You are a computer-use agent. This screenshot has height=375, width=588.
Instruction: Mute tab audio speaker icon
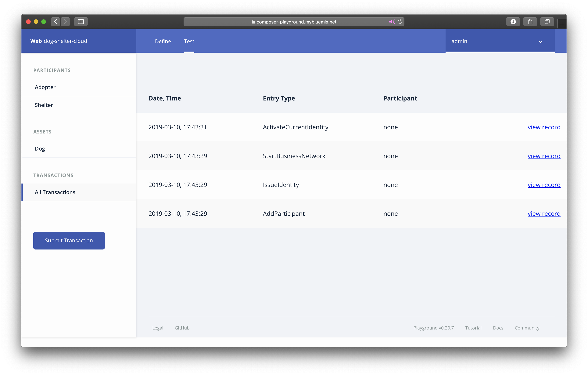coord(392,21)
